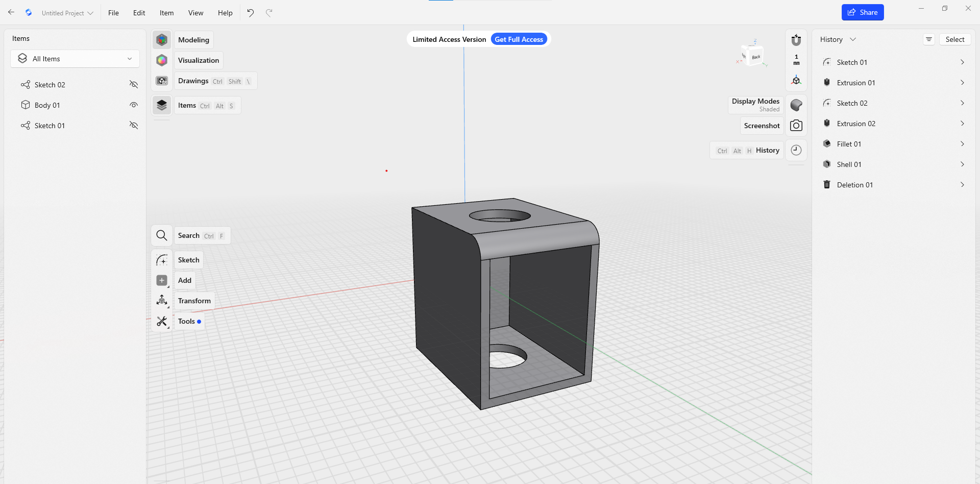Open the Help menu

coord(225,13)
